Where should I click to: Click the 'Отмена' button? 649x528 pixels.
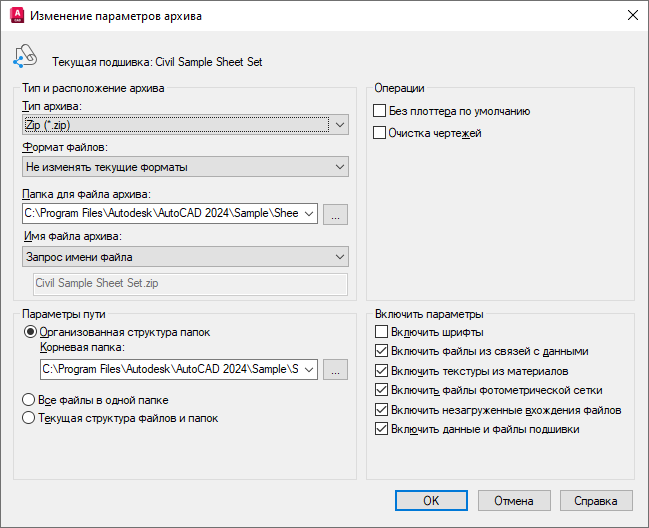[x=514, y=499]
